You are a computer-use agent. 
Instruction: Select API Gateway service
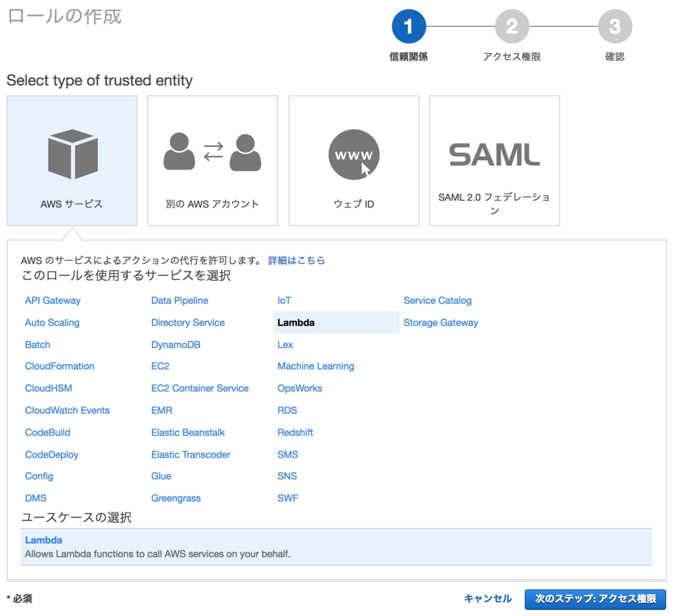pyautogui.click(x=53, y=300)
